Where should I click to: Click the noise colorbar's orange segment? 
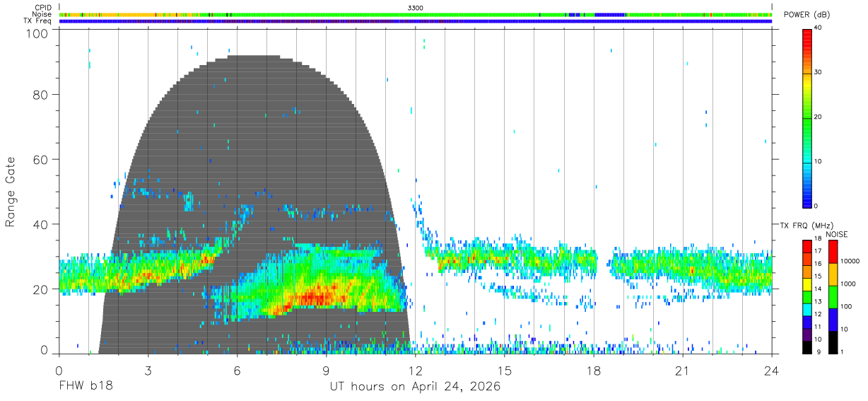click(x=833, y=274)
